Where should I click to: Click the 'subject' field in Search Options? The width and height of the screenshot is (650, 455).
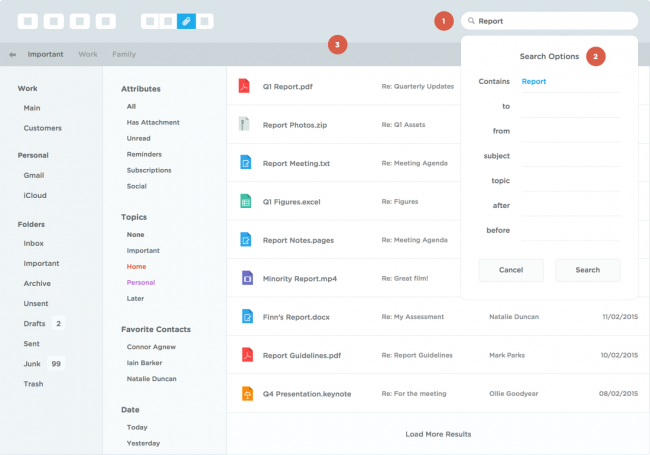click(571, 156)
